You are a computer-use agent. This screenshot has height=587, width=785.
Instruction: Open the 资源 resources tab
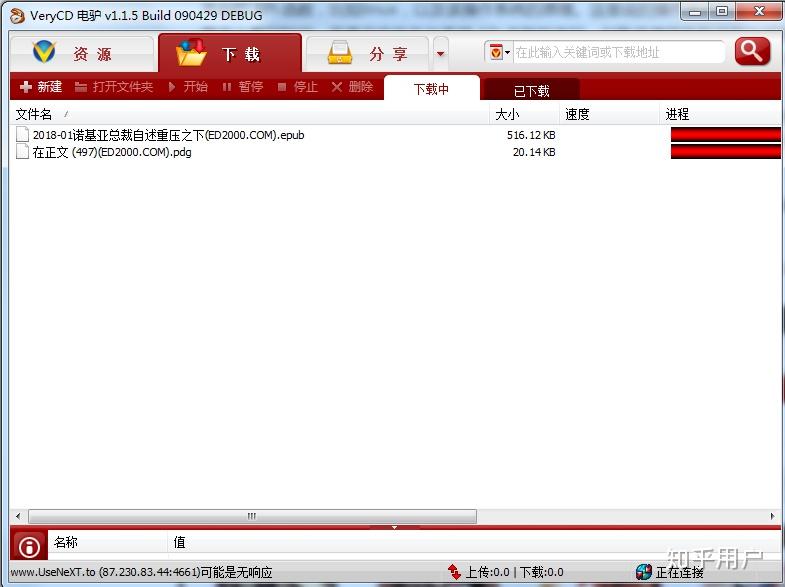click(82, 53)
